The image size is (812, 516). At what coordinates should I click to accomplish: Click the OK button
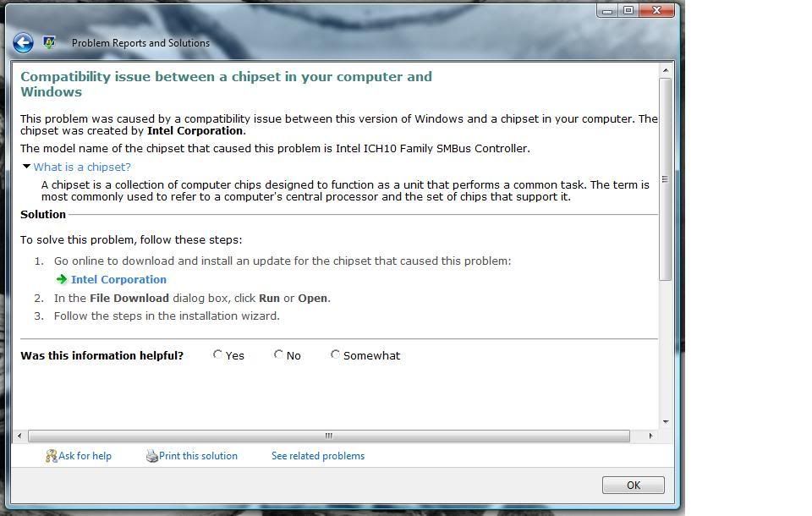pyautogui.click(x=633, y=485)
